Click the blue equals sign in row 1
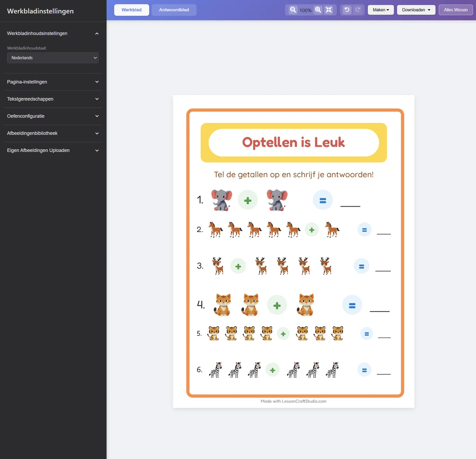Image resolution: width=476 pixels, height=459 pixels. coord(323,200)
